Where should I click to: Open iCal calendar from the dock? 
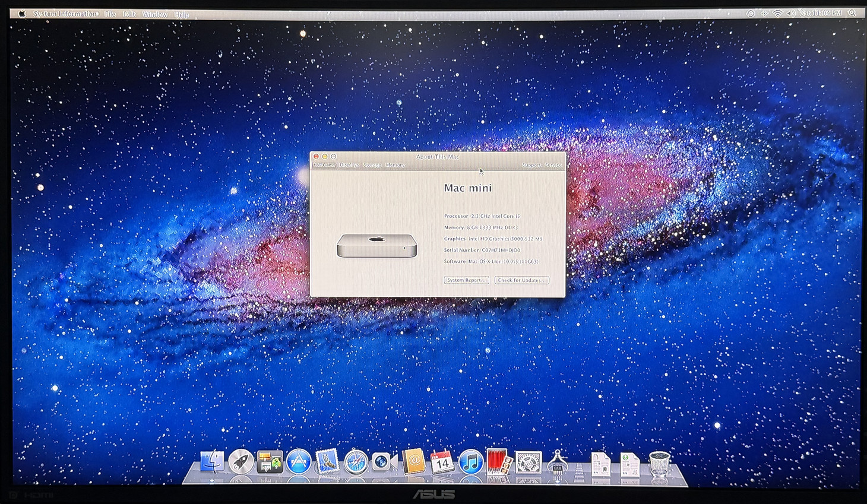click(x=441, y=461)
